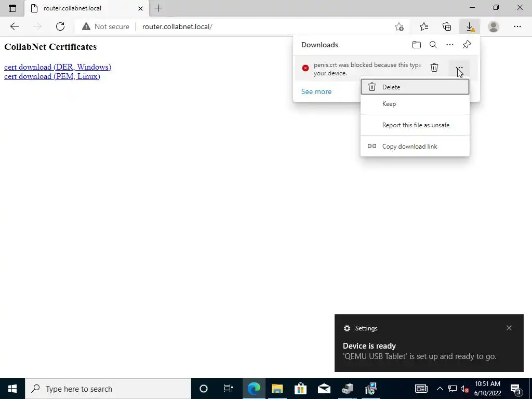This screenshot has width=532, height=399.
Task: Click the trash icon beside blocked download
Action: [x=434, y=68]
